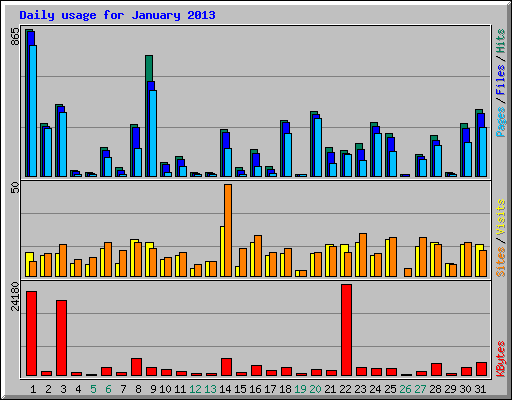512x400 pixels.
Task: Select the hits bar for day 31
Action: pos(477,143)
